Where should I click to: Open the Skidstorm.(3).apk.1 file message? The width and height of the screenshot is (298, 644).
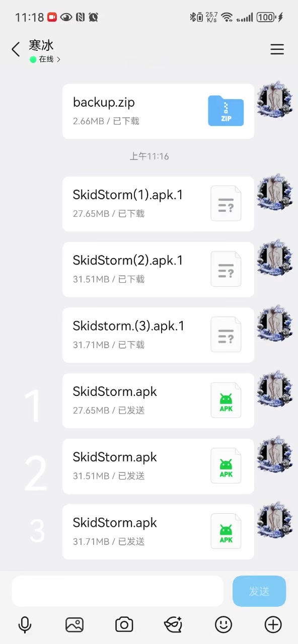coord(158,335)
